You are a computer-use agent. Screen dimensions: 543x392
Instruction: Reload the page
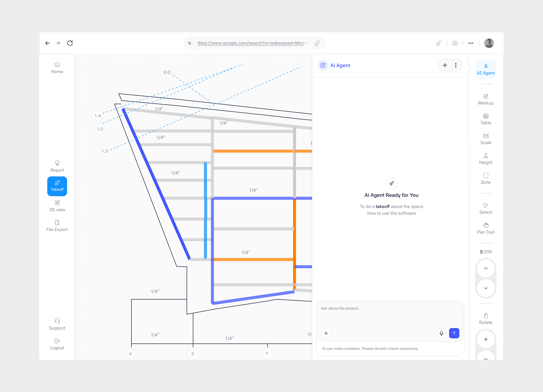click(70, 43)
